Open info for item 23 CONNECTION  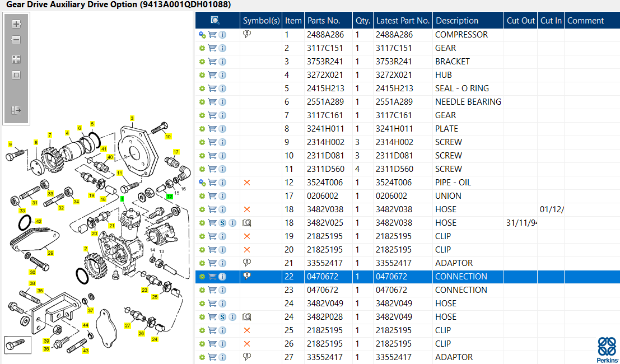(222, 290)
